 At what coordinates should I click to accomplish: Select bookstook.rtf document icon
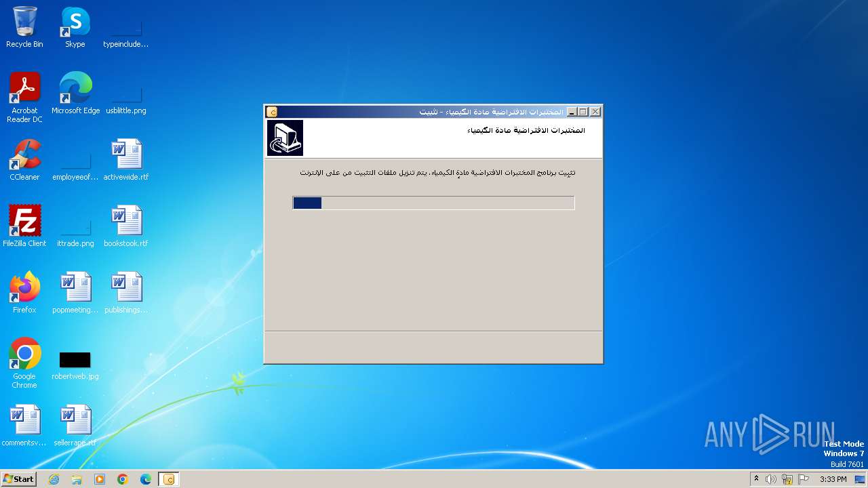[125, 226]
